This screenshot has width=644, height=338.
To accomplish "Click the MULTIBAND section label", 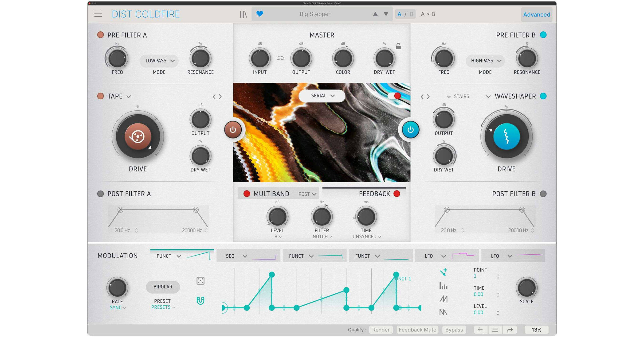I will coord(271,194).
